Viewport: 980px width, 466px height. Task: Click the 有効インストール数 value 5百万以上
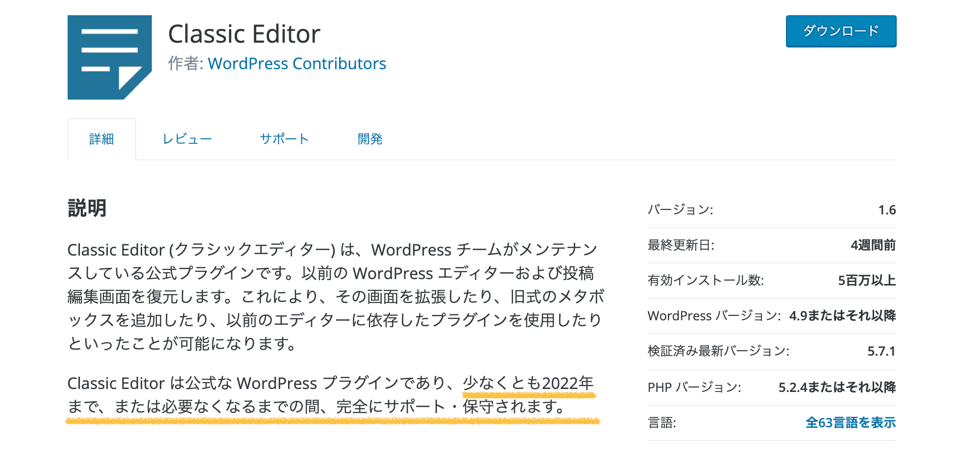coord(867,281)
